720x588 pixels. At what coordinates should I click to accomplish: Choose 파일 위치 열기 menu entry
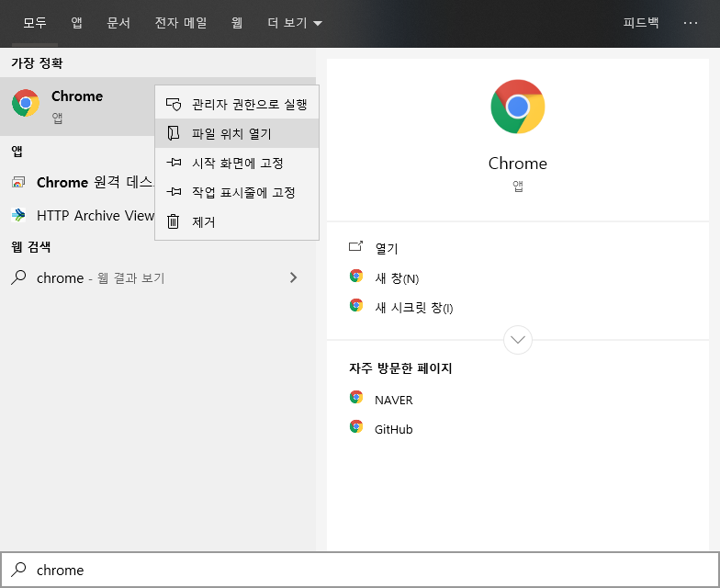237,134
